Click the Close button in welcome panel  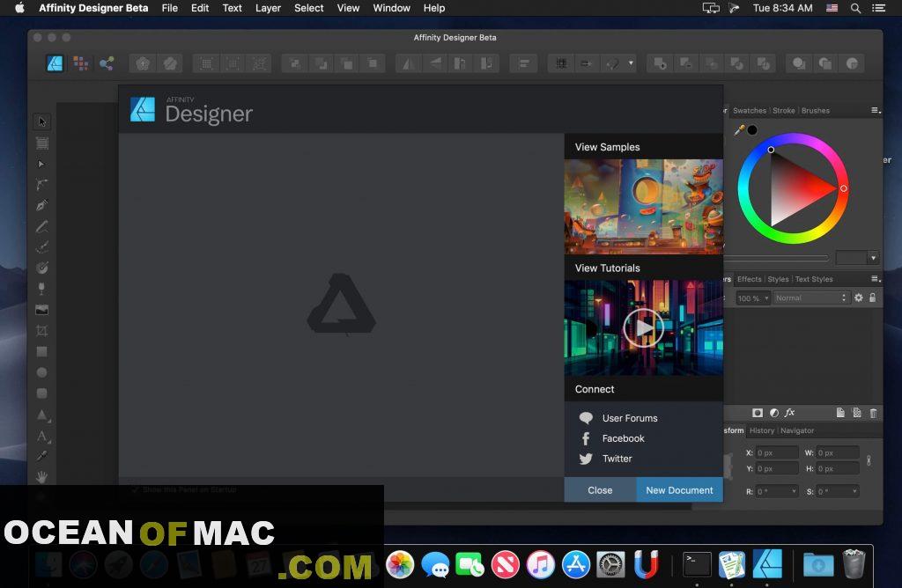600,490
